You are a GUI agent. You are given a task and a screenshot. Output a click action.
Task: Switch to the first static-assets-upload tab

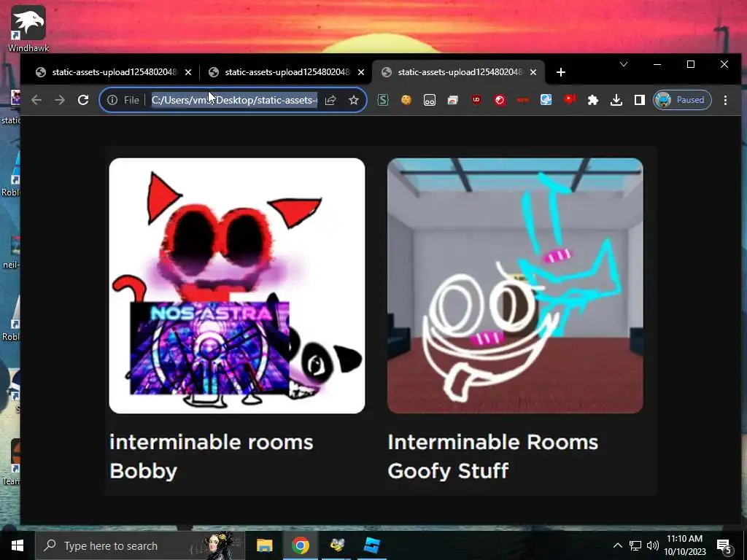[112, 72]
